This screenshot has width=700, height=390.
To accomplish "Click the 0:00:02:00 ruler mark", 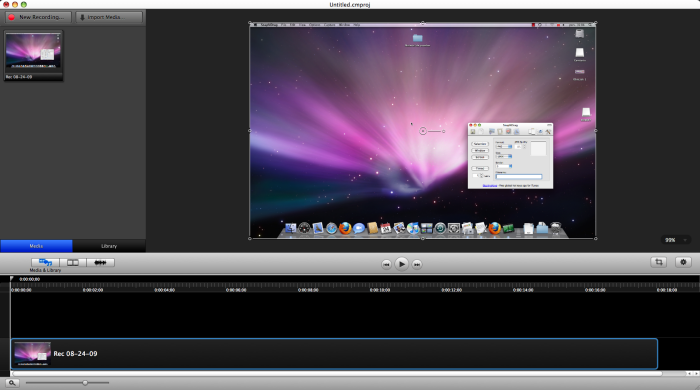I will pos(93,290).
